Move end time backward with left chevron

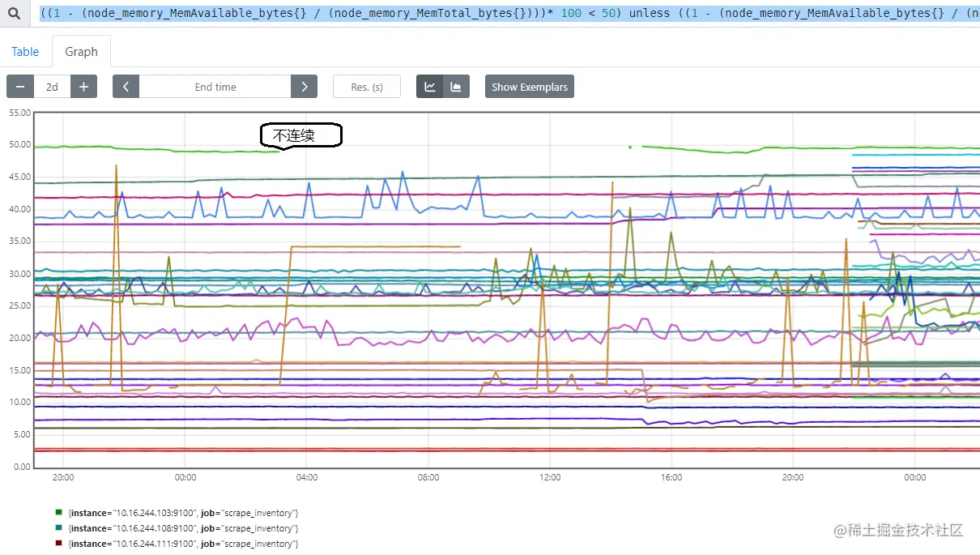pos(126,87)
